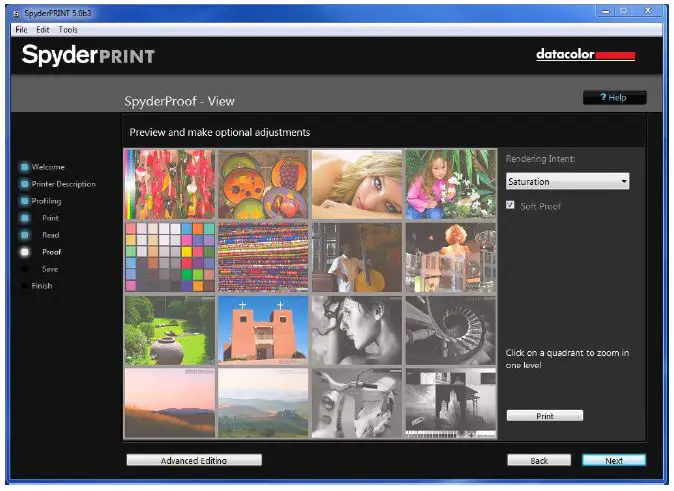Viewport: 674px width, 491px height.
Task: Click the datacolor logo
Action: [585, 55]
